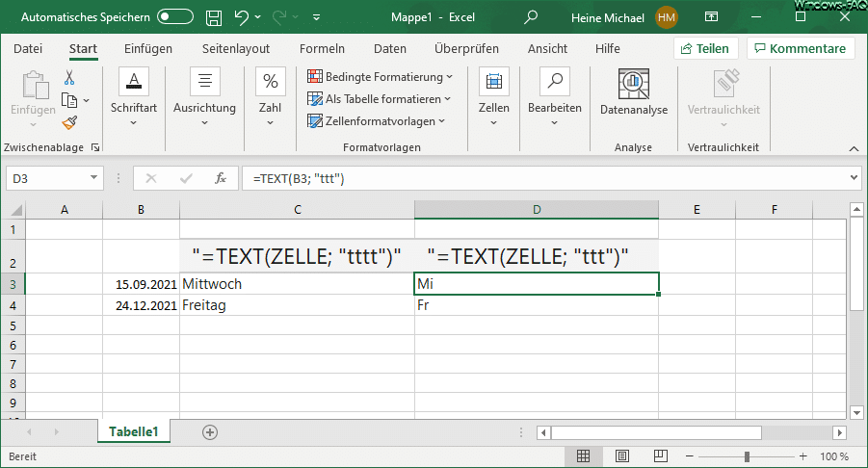Click the zoom slider handle
Image resolution: width=868 pixels, height=468 pixels.
coord(747,456)
